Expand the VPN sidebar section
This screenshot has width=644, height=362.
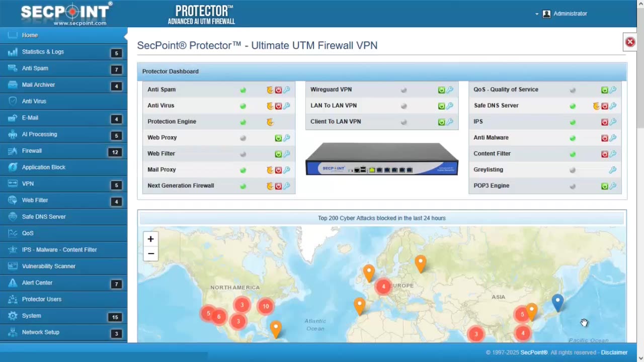point(63,184)
